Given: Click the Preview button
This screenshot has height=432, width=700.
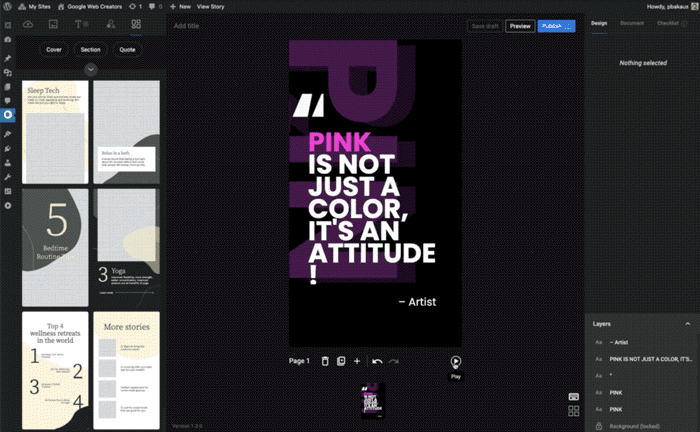Looking at the screenshot, I should (x=519, y=26).
